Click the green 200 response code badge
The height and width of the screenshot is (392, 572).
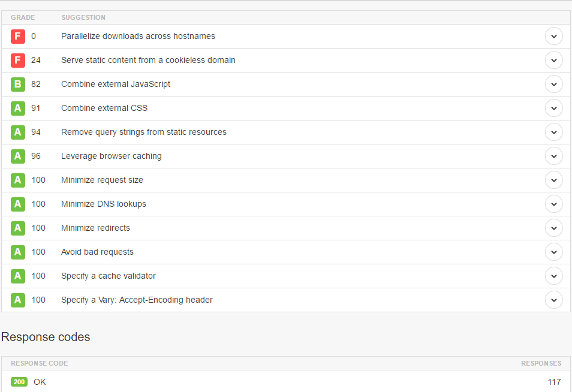coord(19,382)
